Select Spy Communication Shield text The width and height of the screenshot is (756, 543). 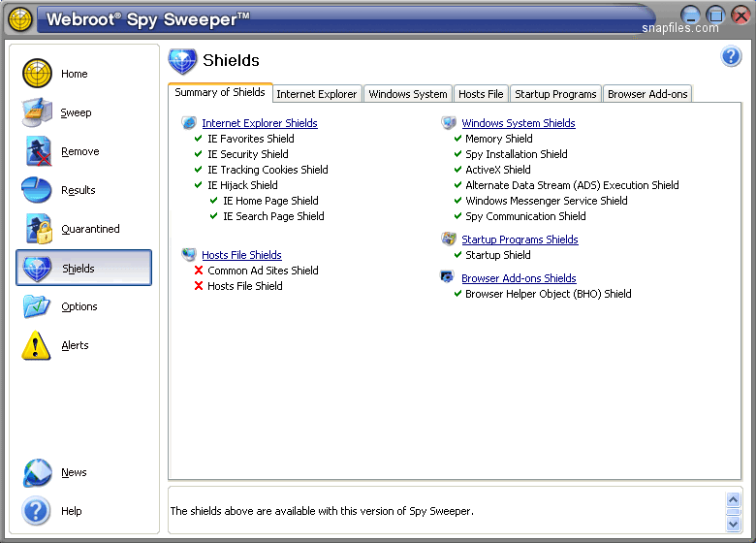point(525,216)
